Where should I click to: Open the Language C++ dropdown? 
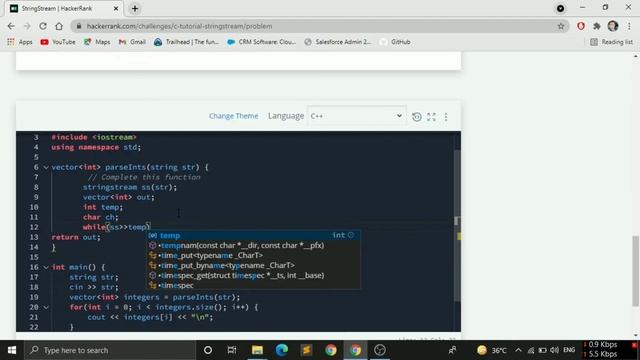[x=356, y=116]
